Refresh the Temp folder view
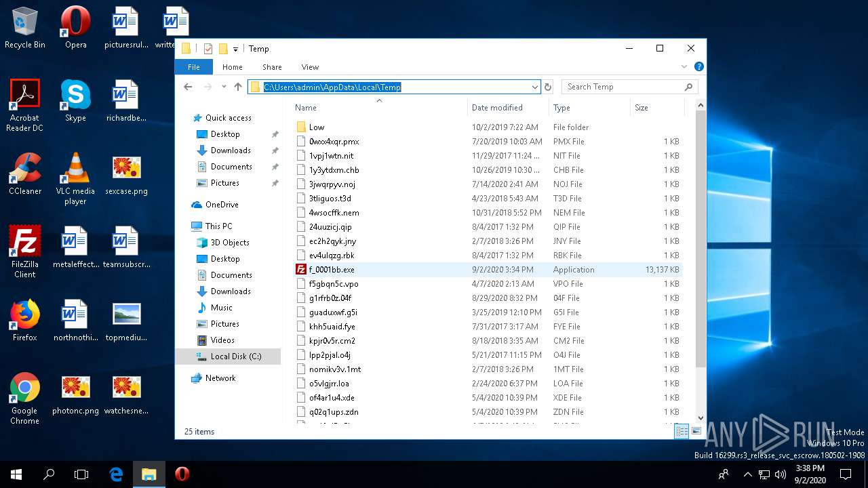 tap(548, 87)
